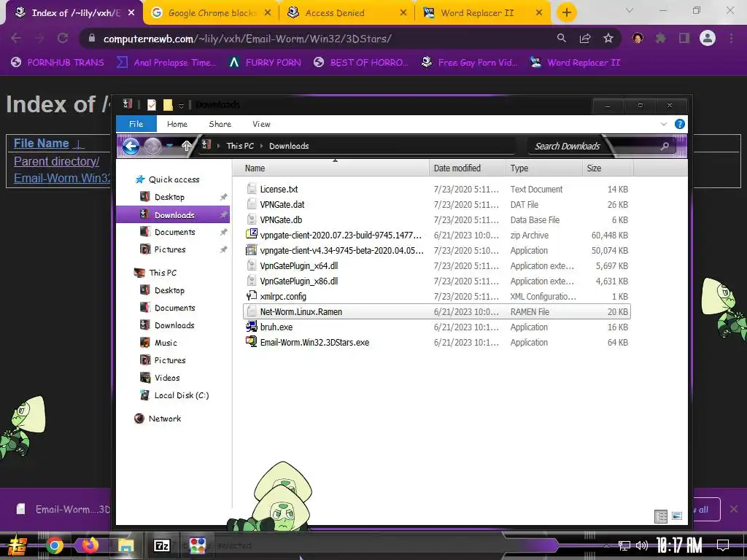This screenshot has height=560, width=747.
Task: Open 7-Zip from the taskbar
Action: pos(161,545)
